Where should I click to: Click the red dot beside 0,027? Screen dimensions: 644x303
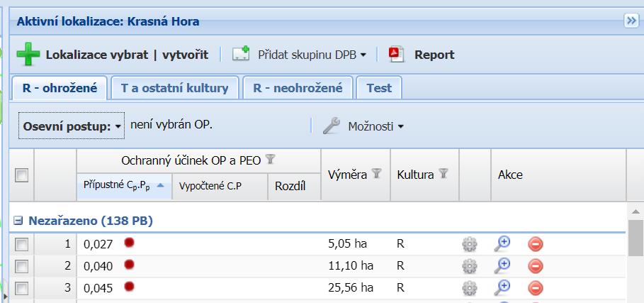pos(130,243)
